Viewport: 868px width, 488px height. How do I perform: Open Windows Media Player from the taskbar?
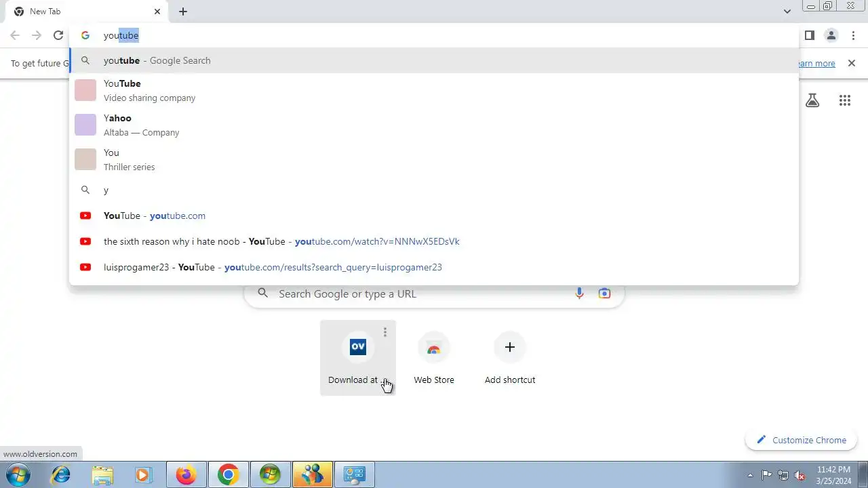(143, 474)
